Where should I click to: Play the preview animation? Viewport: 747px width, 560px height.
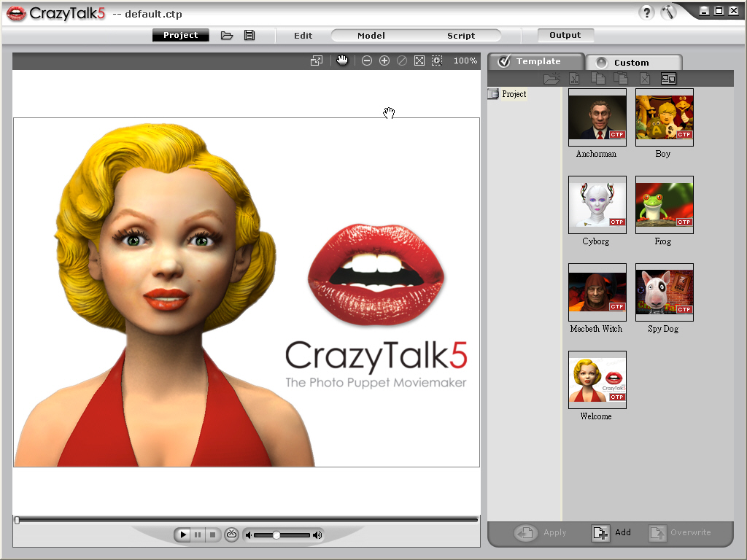(x=182, y=534)
